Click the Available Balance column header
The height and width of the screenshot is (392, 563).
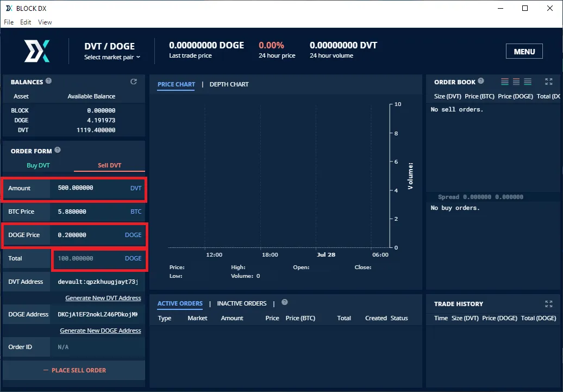(x=91, y=96)
